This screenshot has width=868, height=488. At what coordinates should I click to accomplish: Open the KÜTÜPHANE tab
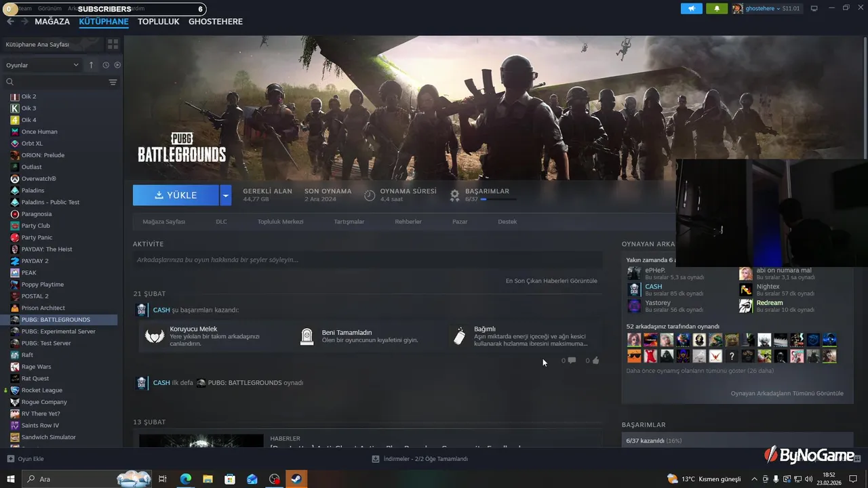[104, 22]
